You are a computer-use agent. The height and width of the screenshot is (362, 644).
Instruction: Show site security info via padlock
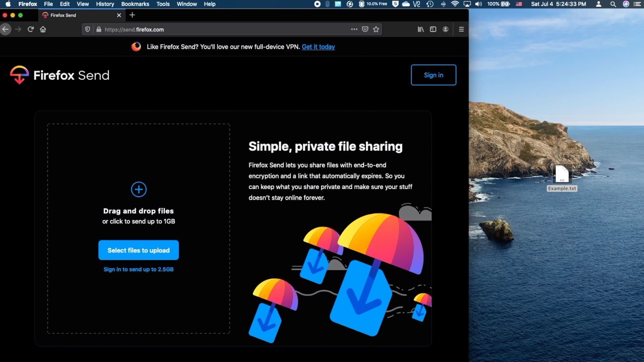[99, 29]
